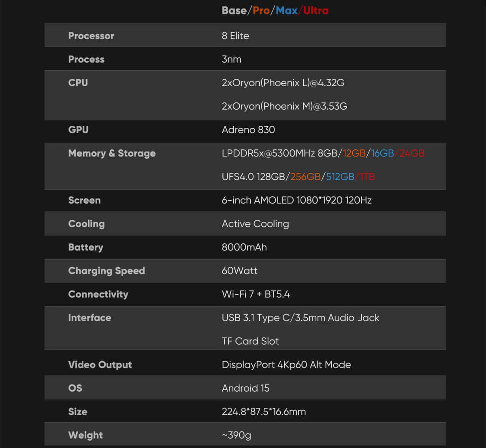The image size is (486, 448).
Task: Select the orange Pro variant label
Action: [261, 11]
